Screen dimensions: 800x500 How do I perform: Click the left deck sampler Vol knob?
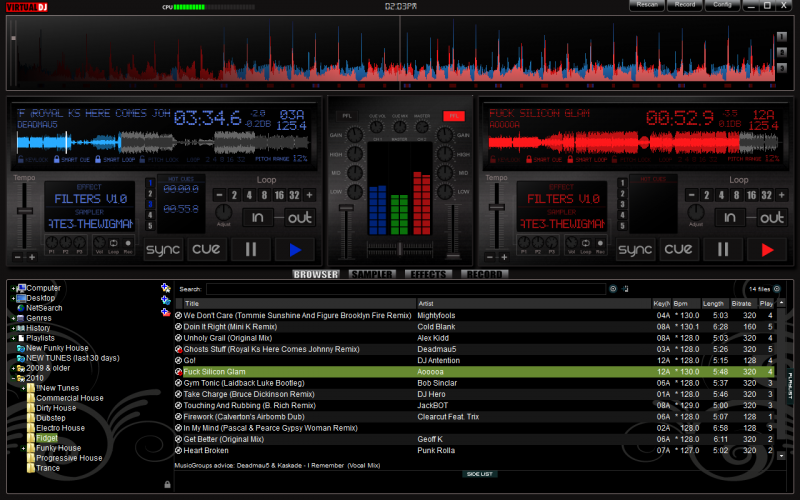click(100, 242)
